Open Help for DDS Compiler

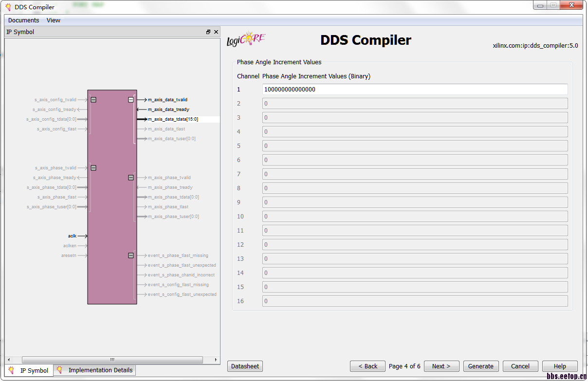point(560,366)
